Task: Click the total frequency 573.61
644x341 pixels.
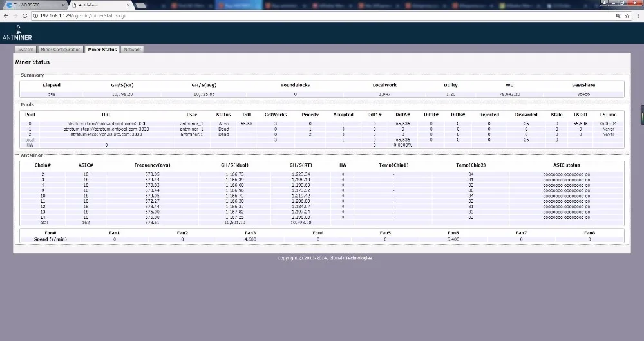Action: click(x=153, y=223)
